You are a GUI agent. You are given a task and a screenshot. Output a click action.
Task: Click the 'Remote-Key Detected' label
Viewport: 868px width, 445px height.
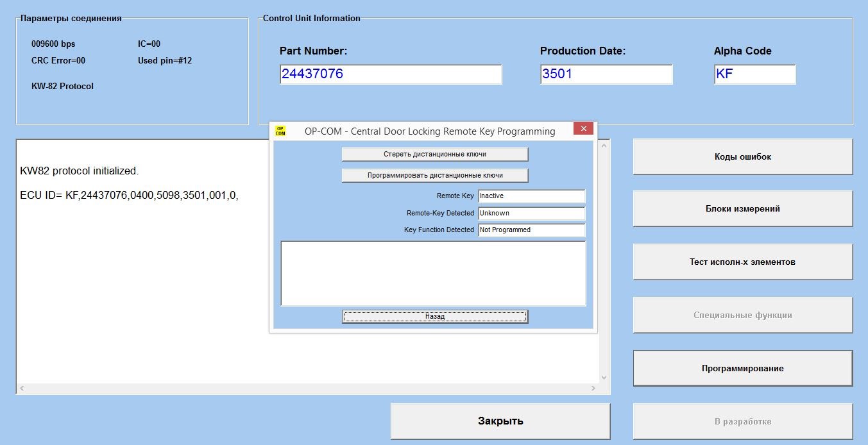440,213
